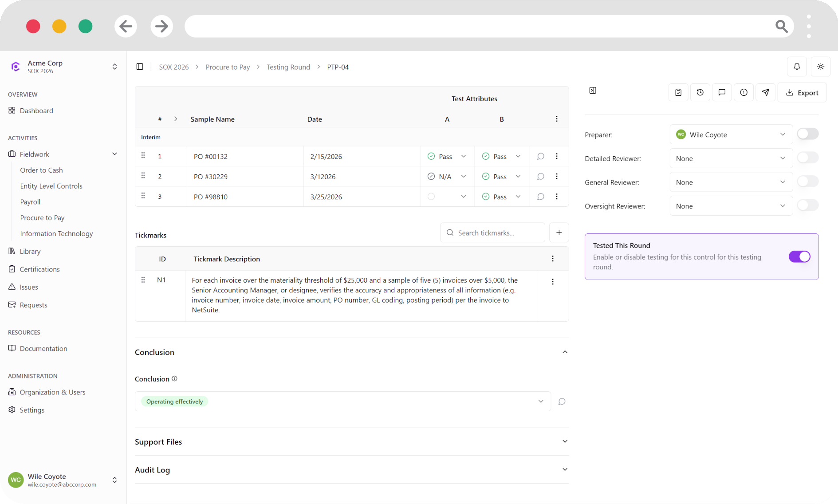Viewport: 838px width, 504px height.
Task: Open Test Attributes table header kebab menu
Action: point(557,119)
